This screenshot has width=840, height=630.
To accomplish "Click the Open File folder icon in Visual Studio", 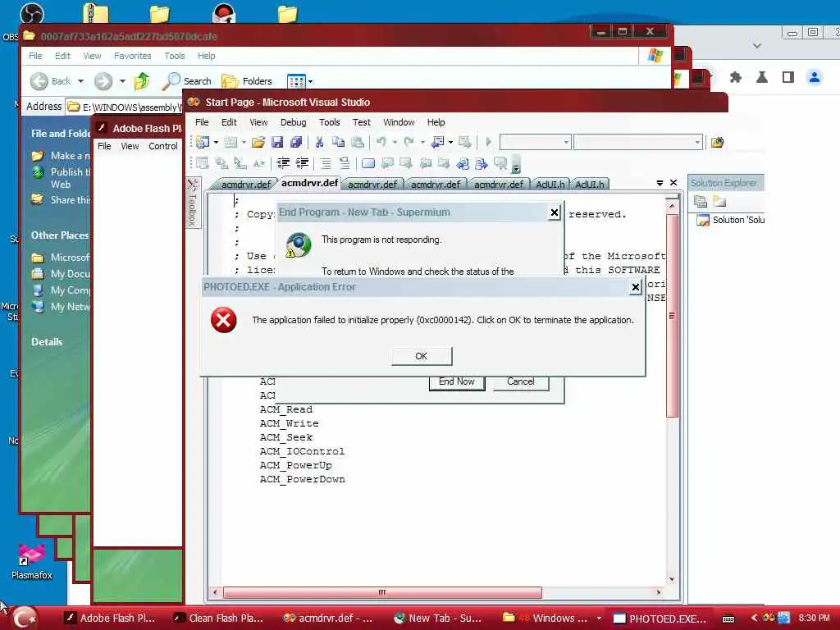I will tap(258, 142).
